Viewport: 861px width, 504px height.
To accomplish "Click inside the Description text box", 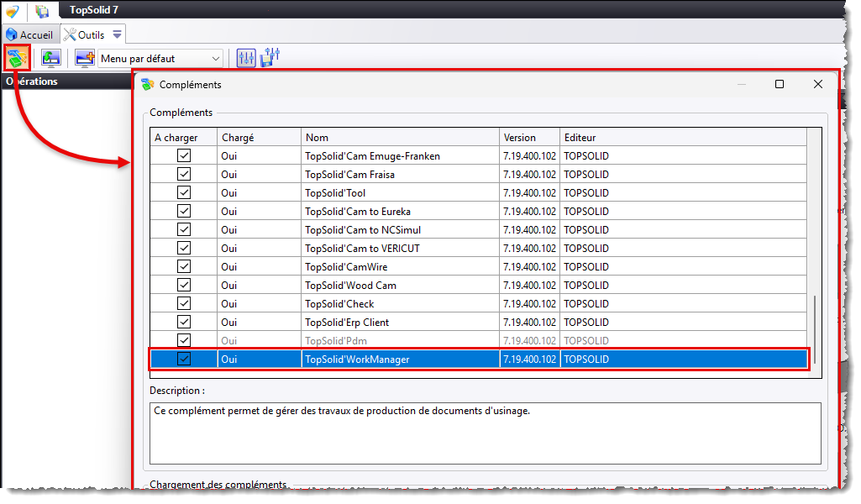I will click(486, 433).
